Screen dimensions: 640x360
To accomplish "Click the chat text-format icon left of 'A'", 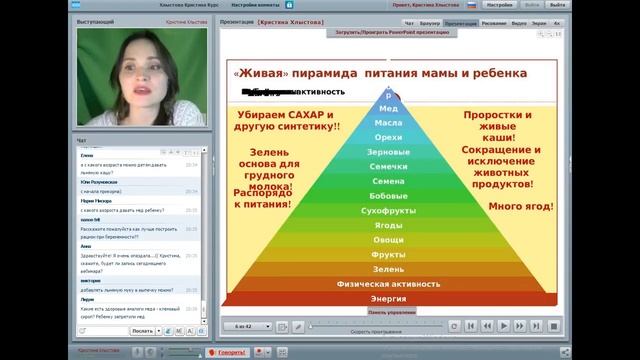I will 179,331.
